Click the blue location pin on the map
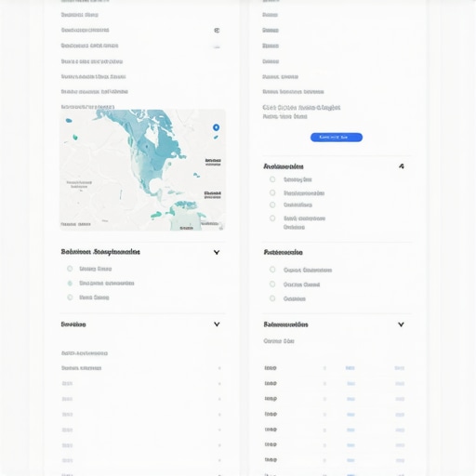The width and height of the screenshot is (476, 476). [x=216, y=127]
